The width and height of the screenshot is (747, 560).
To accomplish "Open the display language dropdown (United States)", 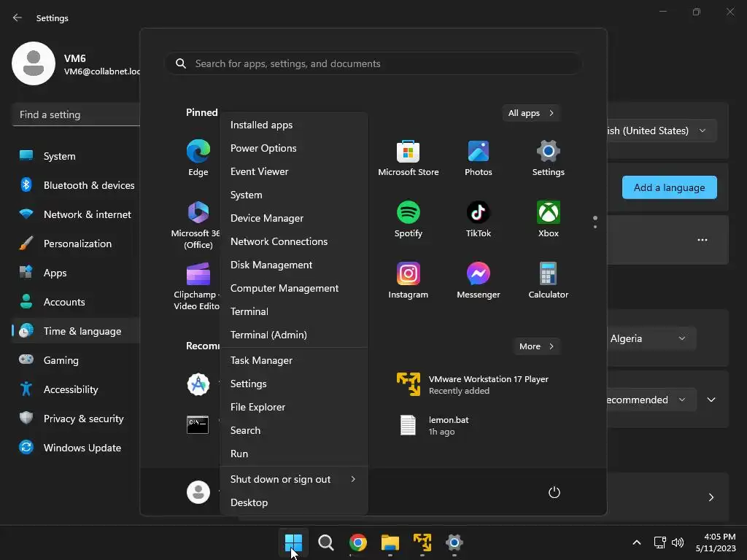I will point(661,131).
